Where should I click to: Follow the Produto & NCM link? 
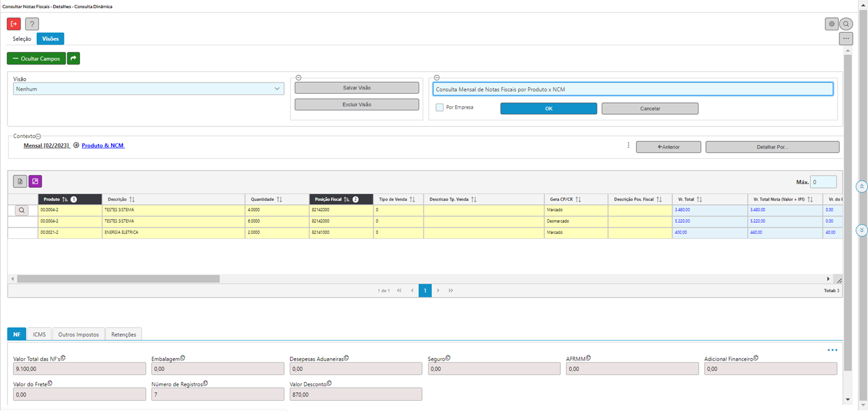click(103, 146)
